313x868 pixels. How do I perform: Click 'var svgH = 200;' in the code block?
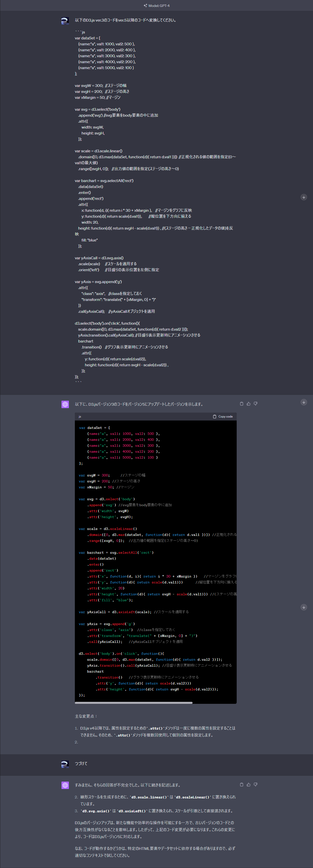click(94, 481)
